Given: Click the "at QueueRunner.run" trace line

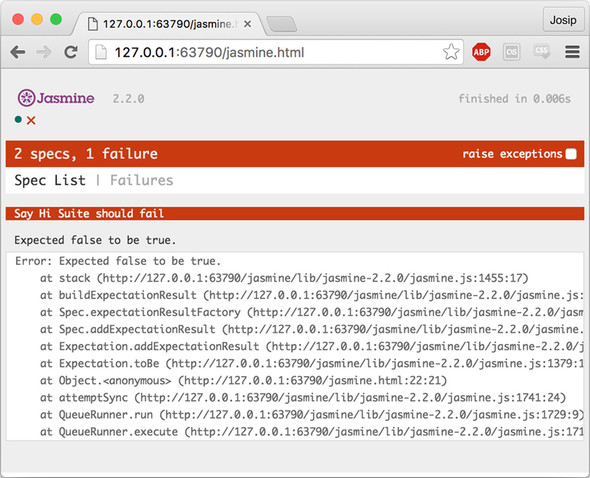Looking at the screenshot, I should pyautogui.click(x=312, y=414).
